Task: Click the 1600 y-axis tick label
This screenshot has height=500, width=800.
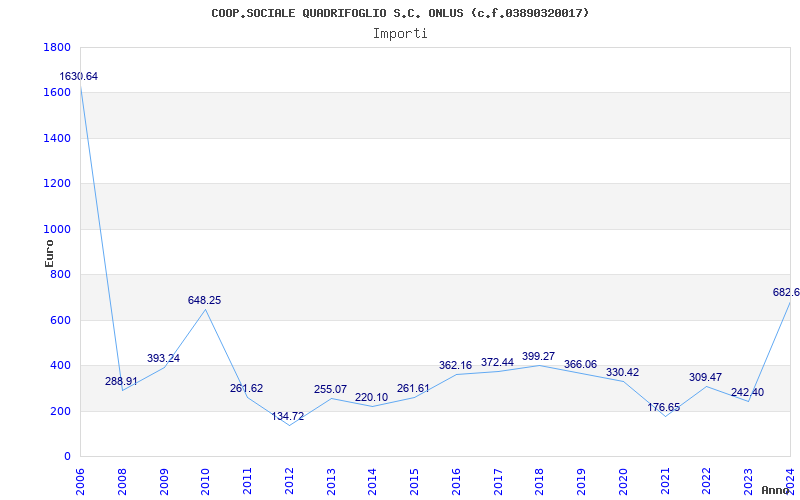Action: 57,92
